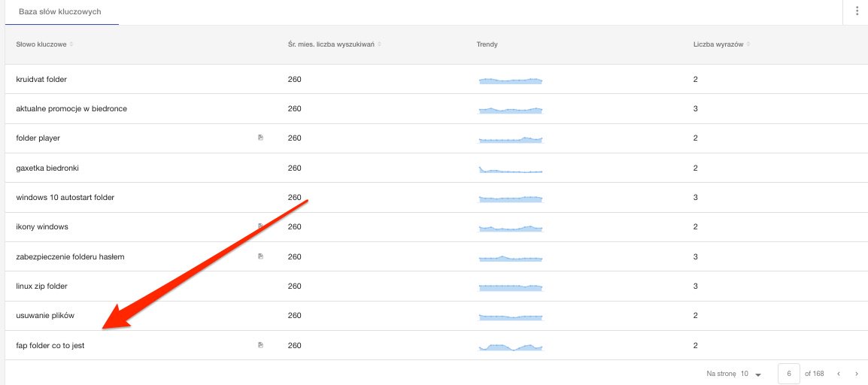
Task: Open the three-dot options menu
Action: coord(857,11)
